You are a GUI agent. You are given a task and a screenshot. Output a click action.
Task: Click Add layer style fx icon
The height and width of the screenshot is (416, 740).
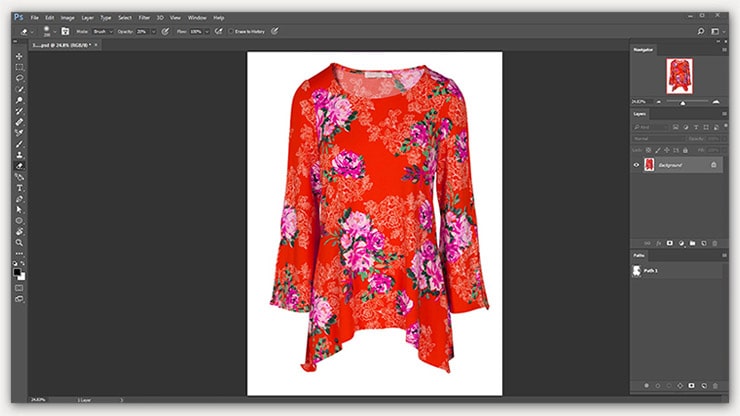(x=658, y=243)
